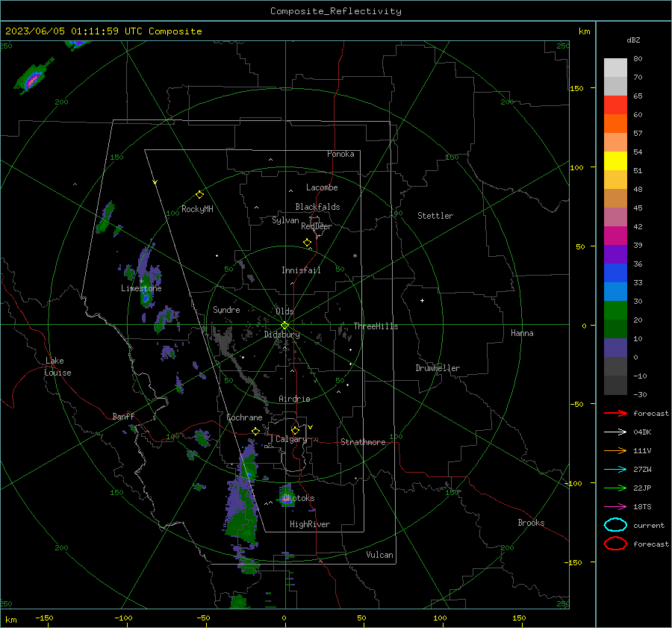Click the Composite_Reflectivity title text

(336, 11)
